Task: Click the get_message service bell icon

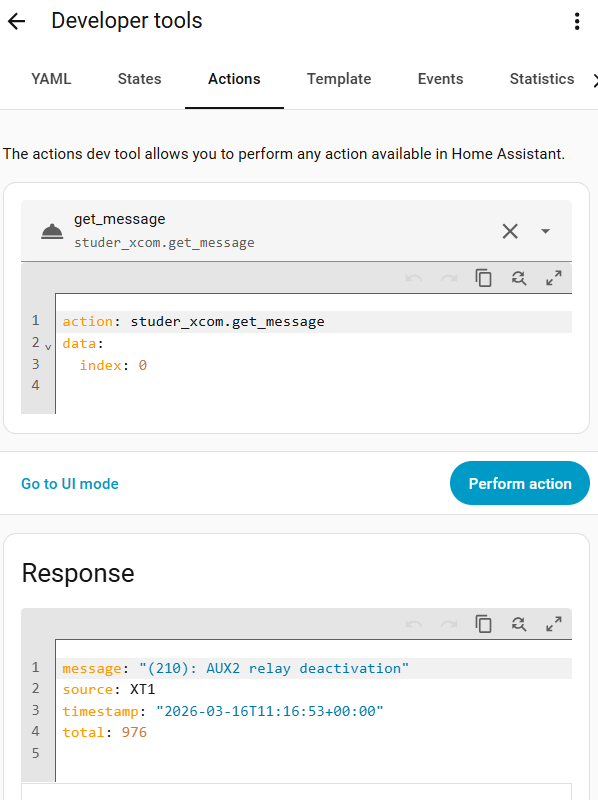Action: [52, 232]
